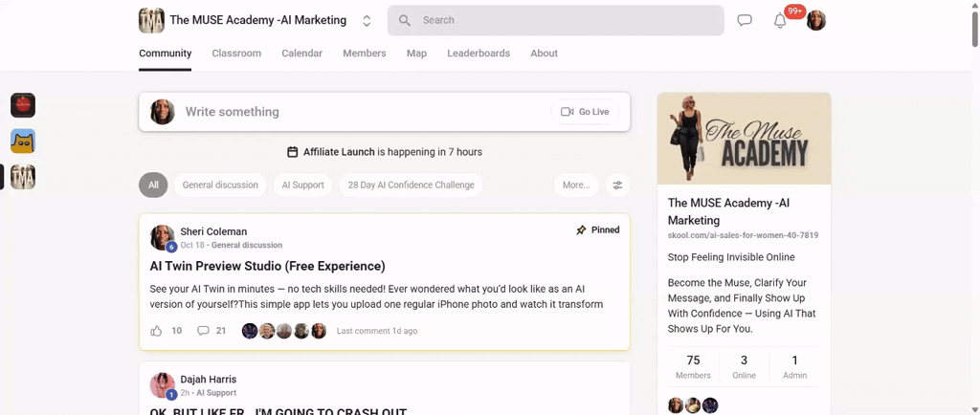Select the All filter chip

coord(153,185)
